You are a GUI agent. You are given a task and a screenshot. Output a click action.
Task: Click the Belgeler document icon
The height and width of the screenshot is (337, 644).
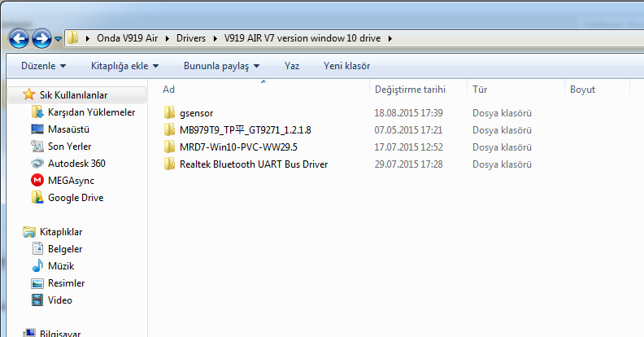pyautogui.click(x=37, y=248)
